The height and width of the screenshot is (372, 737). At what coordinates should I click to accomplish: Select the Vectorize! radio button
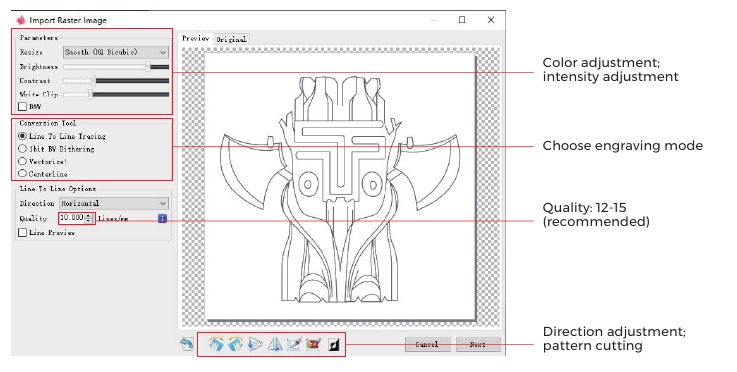click(22, 161)
